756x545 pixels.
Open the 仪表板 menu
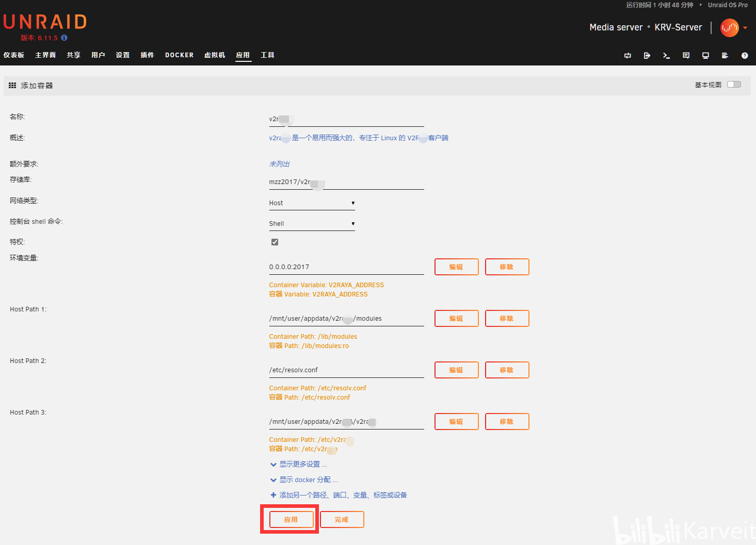click(x=14, y=55)
